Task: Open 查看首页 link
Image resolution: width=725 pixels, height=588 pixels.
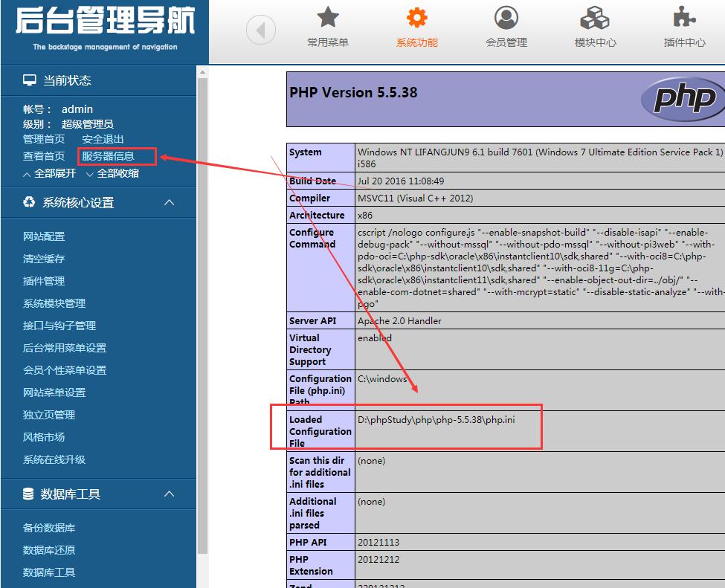Action: tap(44, 156)
